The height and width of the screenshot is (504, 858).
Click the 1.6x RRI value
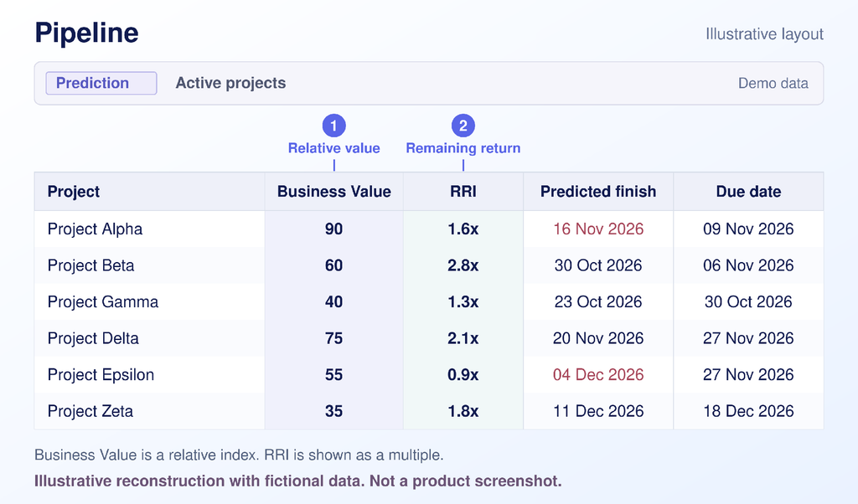463,229
